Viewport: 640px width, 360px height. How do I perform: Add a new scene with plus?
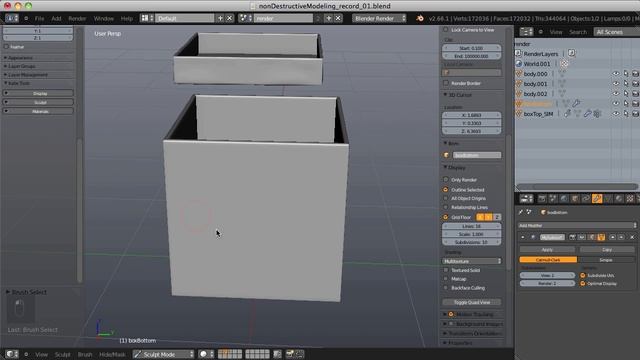pyautogui.click(x=329, y=18)
